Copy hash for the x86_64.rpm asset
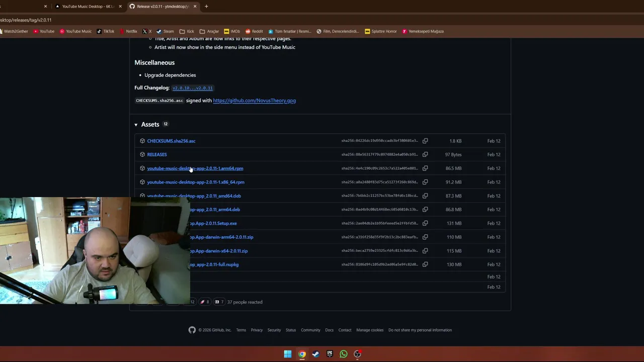Screen dimensions: 644x362 point(425,182)
